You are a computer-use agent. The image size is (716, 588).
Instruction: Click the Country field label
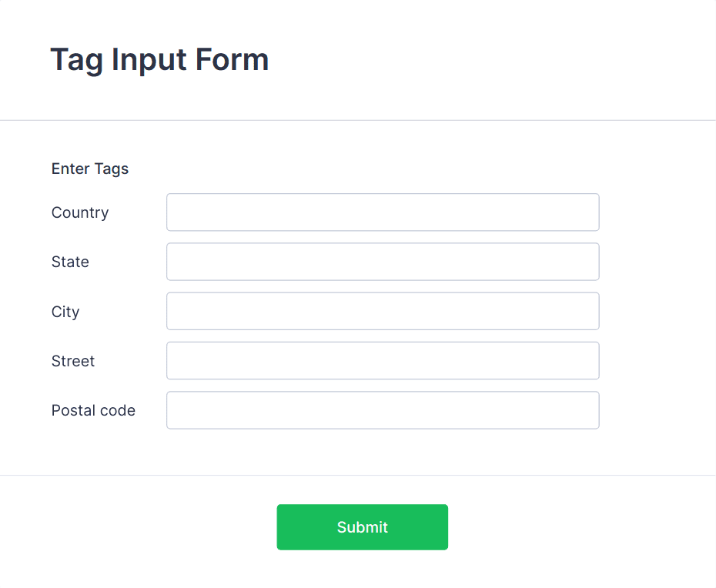(x=80, y=212)
